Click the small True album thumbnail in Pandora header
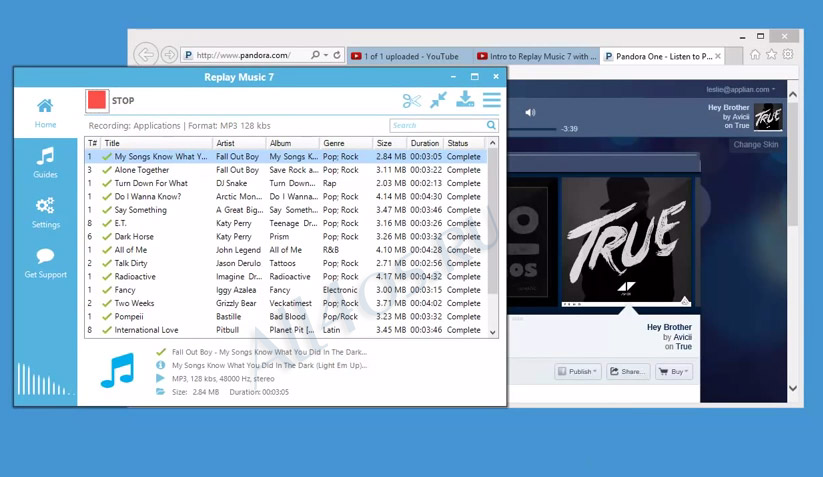This screenshot has height=477, width=823. click(x=768, y=116)
